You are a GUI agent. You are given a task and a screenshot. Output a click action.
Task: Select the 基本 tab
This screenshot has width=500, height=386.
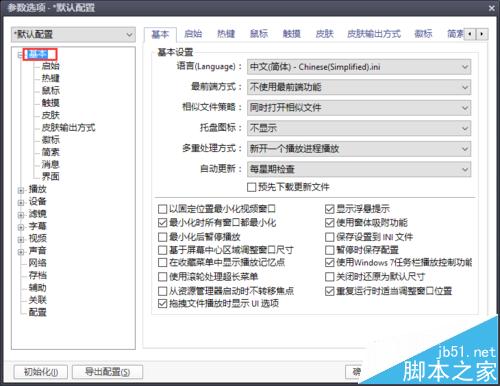160,34
